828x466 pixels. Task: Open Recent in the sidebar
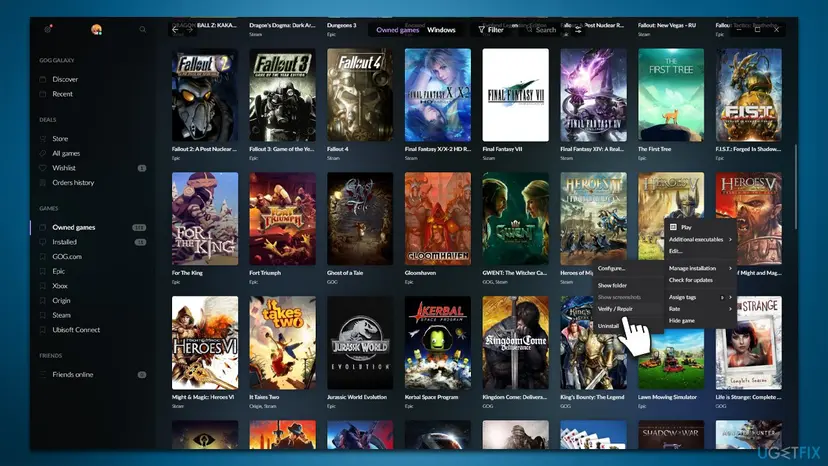pos(62,94)
